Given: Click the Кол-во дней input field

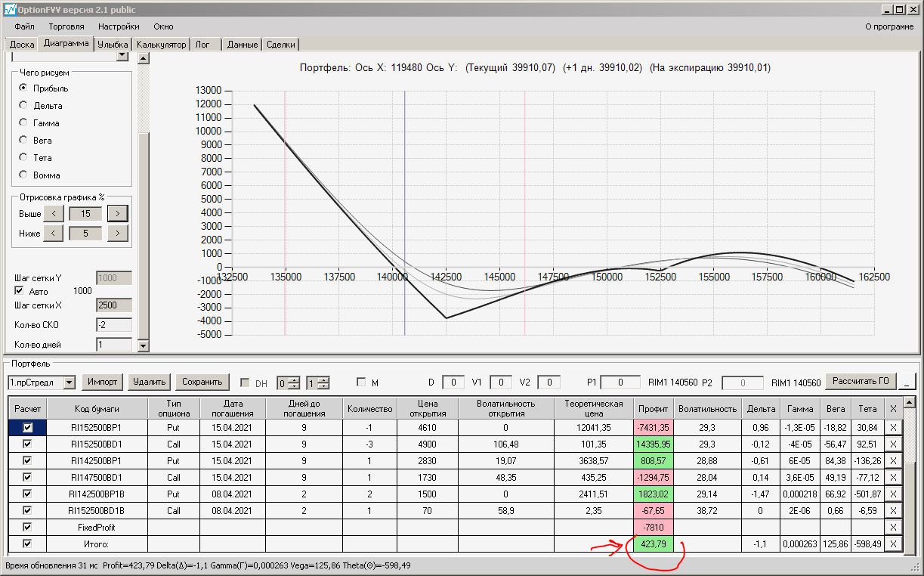Looking at the screenshot, I should (x=114, y=345).
